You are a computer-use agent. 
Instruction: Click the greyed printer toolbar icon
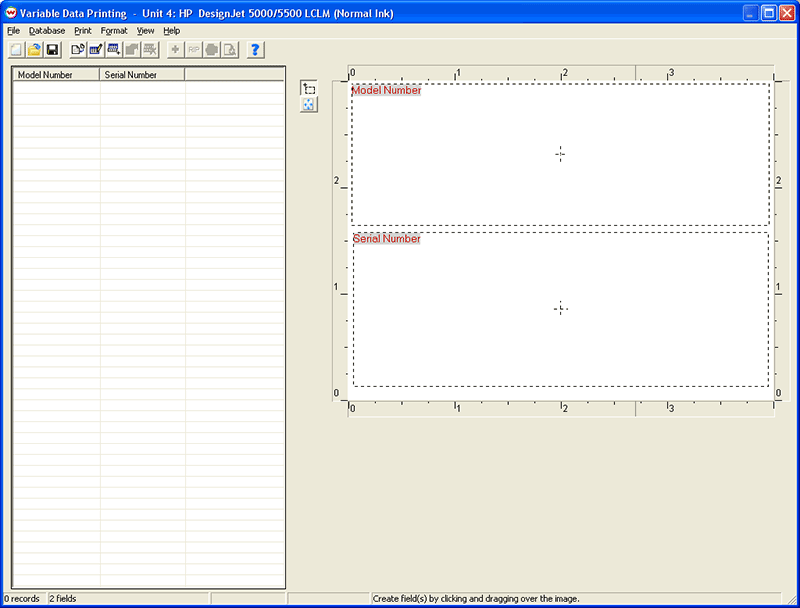tap(212, 50)
